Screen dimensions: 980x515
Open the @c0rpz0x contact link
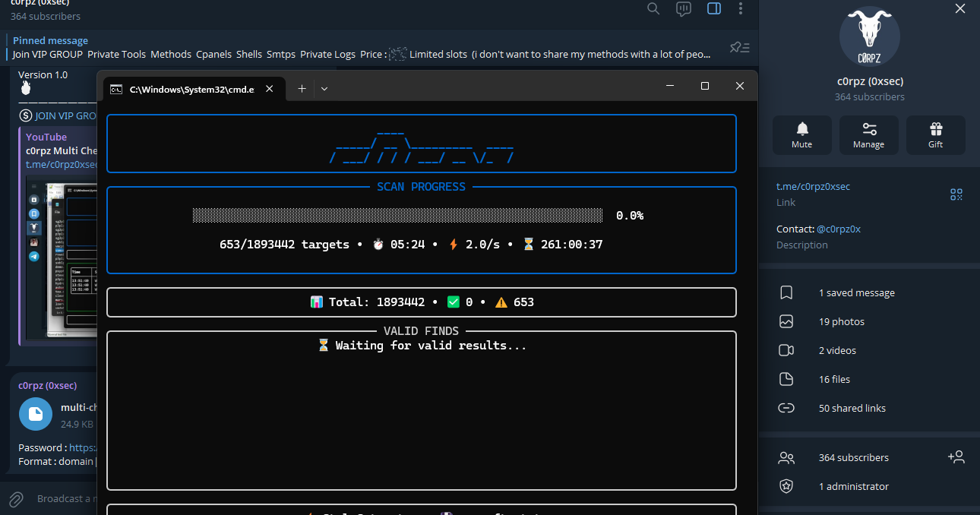point(839,229)
